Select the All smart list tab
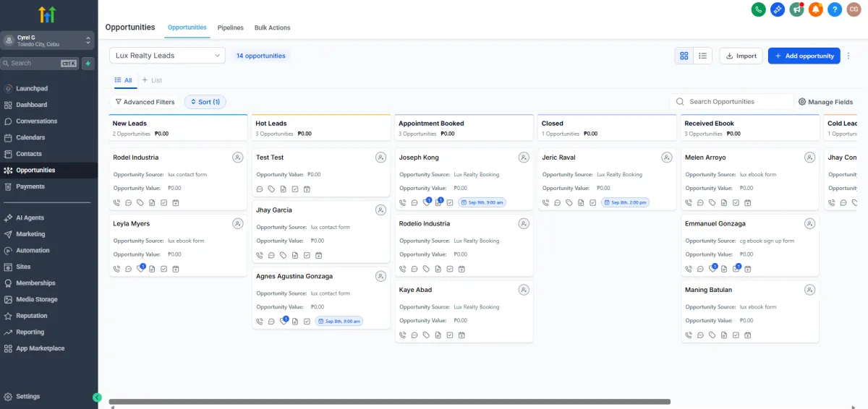The width and height of the screenshot is (868, 409). 124,80
